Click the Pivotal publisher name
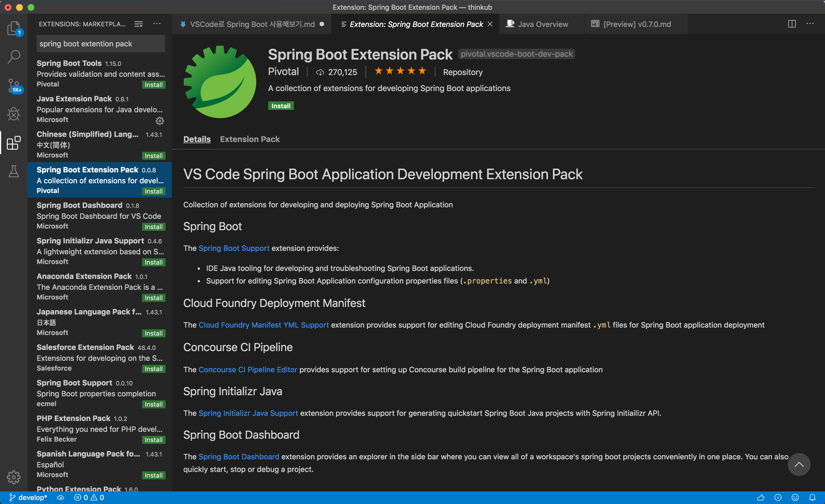Image resolution: width=825 pixels, height=504 pixels. [x=283, y=71]
